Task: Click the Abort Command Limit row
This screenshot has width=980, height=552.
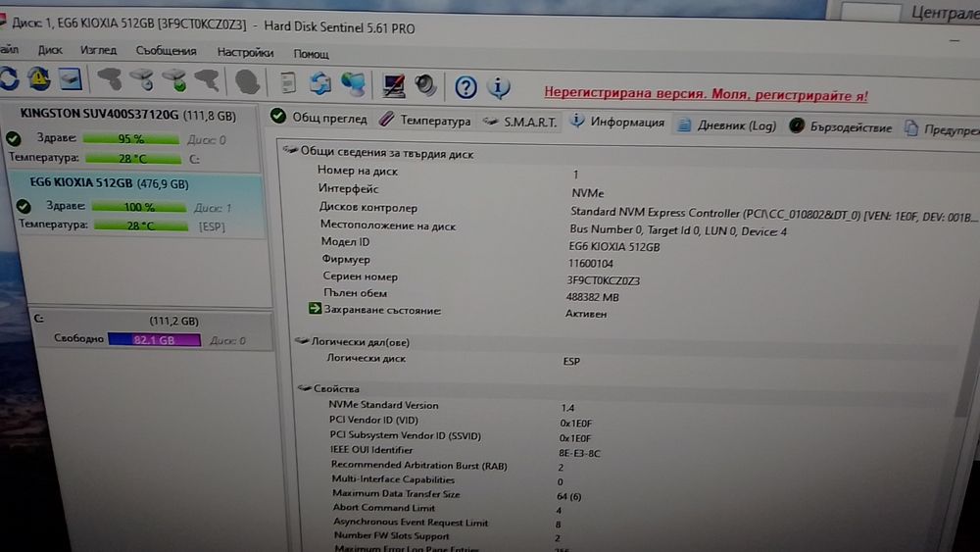Action: [631, 509]
